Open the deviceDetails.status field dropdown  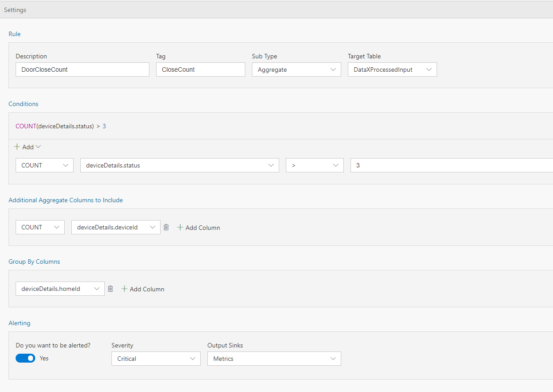[x=179, y=165]
